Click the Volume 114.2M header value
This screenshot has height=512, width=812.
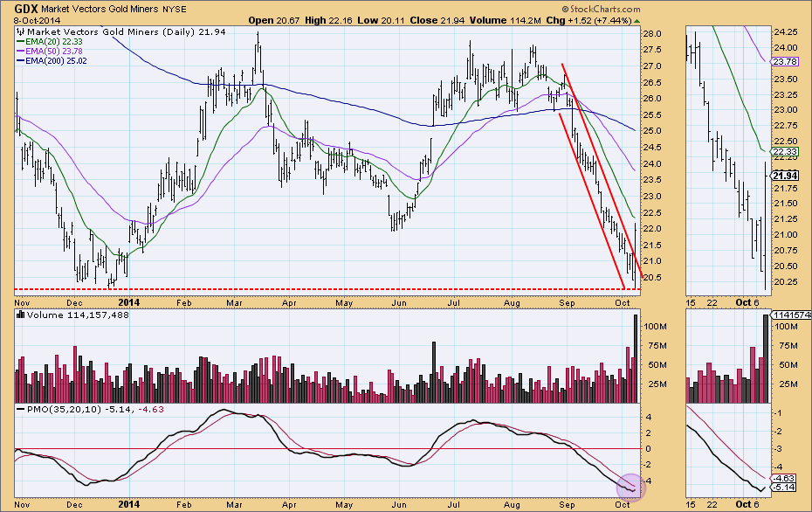click(506, 21)
